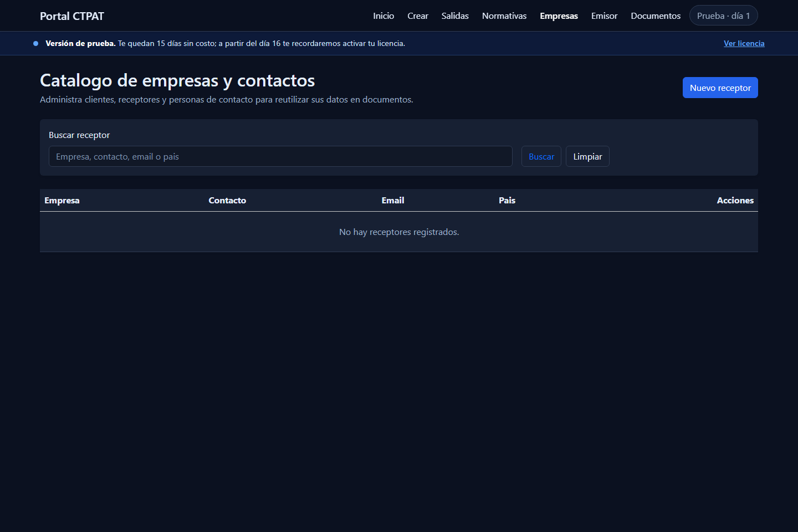Click the Contacto column header
This screenshot has width=798, height=532.
point(227,201)
